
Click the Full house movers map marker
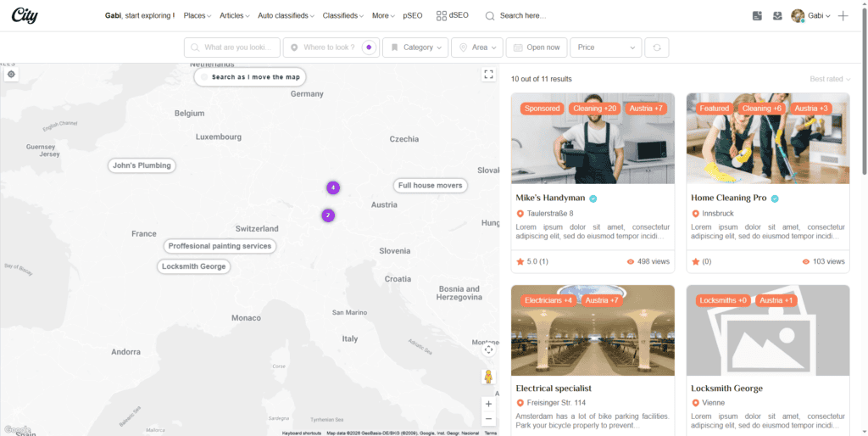click(431, 185)
